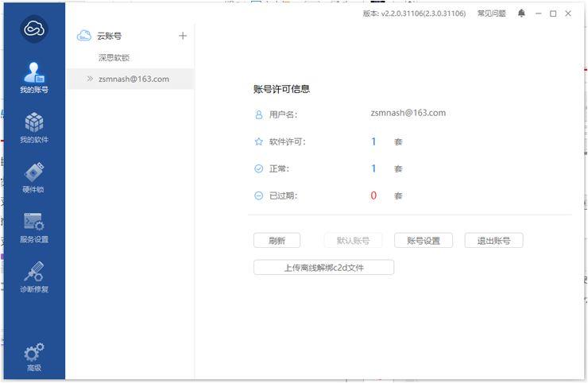Screen dimensions: 588x383
Task: Close the window
Action: (x=568, y=14)
